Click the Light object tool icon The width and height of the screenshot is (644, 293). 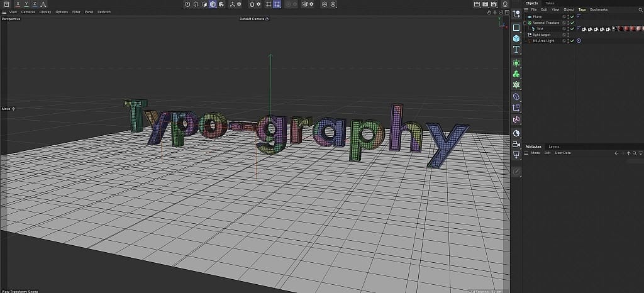(516, 155)
